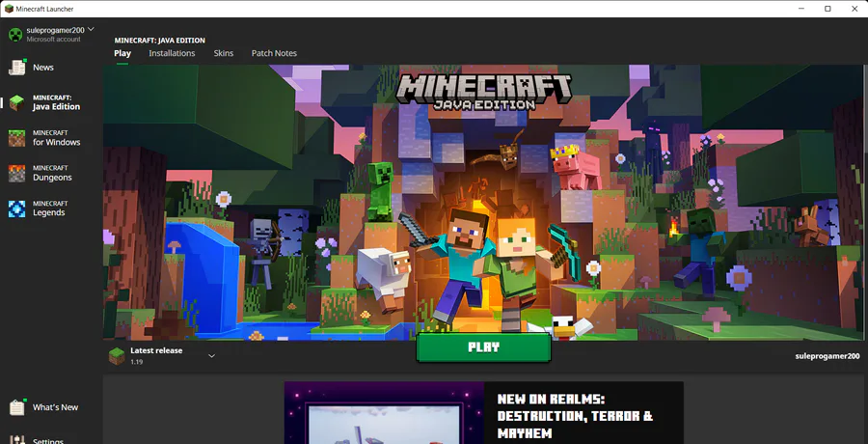Viewport: 868px width, 444px height.
Task: Open the News section icon
Action: coord(17,67)
